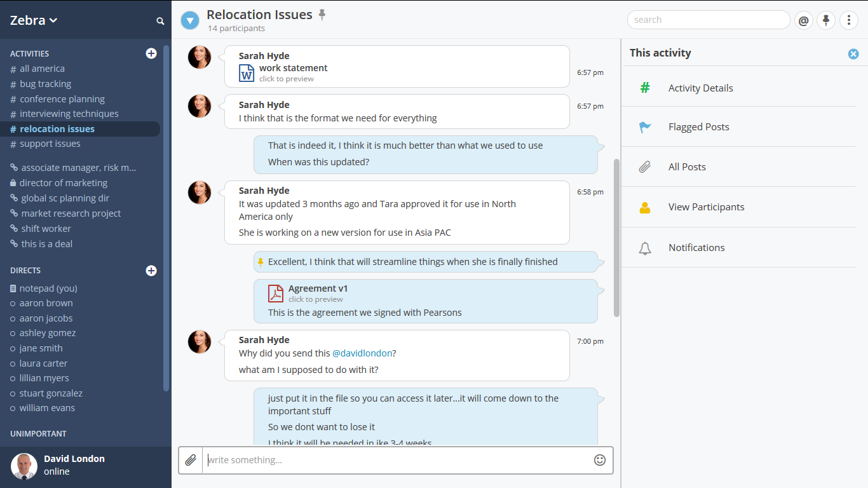Viewport: 868px width, 488px height.
Task: Click the pin icon next to Relocation Issues
Action: [322, 15]
